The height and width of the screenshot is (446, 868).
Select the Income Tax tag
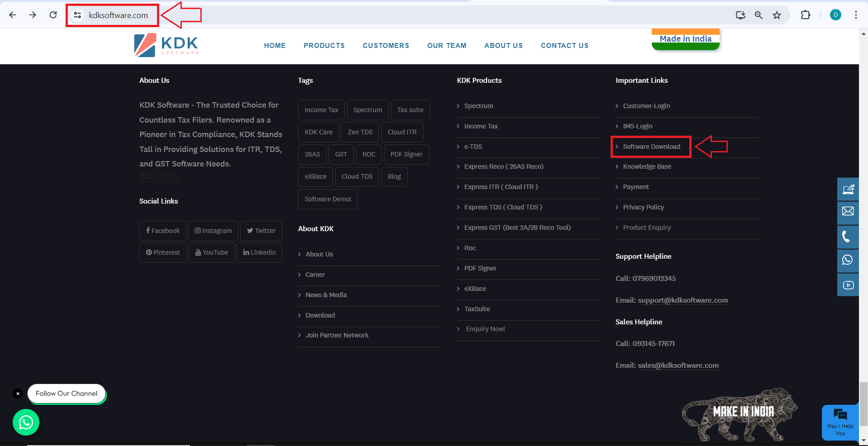[x=321, y=110]
